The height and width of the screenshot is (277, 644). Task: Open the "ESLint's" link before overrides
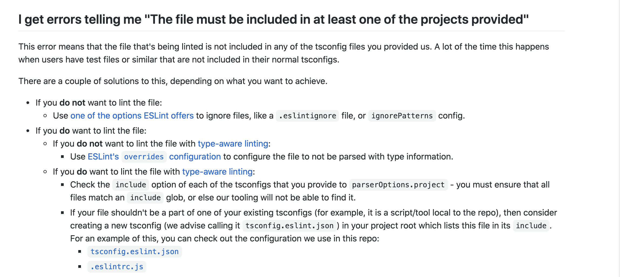[x=103, y=157]
